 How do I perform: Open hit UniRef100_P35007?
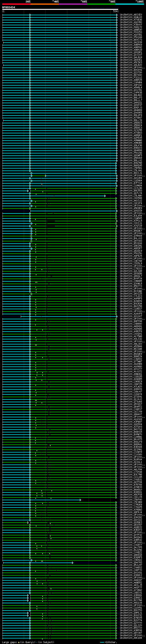click(131, 25)
